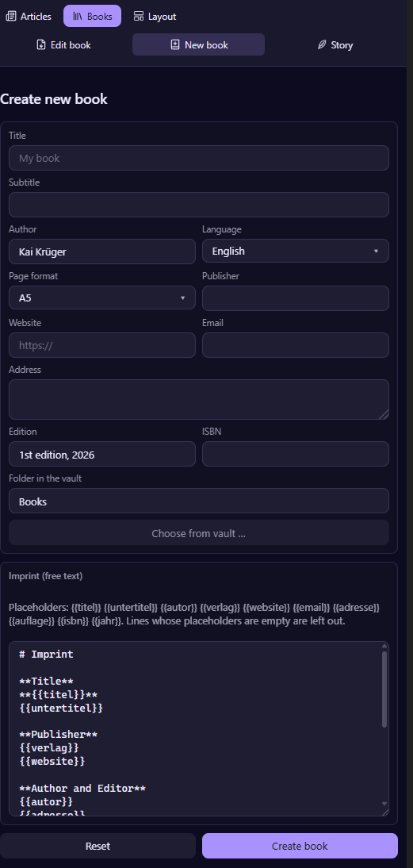This screenshot has height=868, width=413.
Task: Click the New book plus icon
Action: (x=175, y=45)
